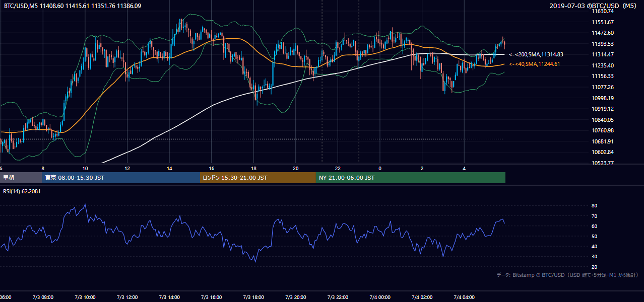The width and height of the screenshot is (644, 302).
Task: Select the 東京 08:00-15:30 JST session bar
Action: (121, 178)
